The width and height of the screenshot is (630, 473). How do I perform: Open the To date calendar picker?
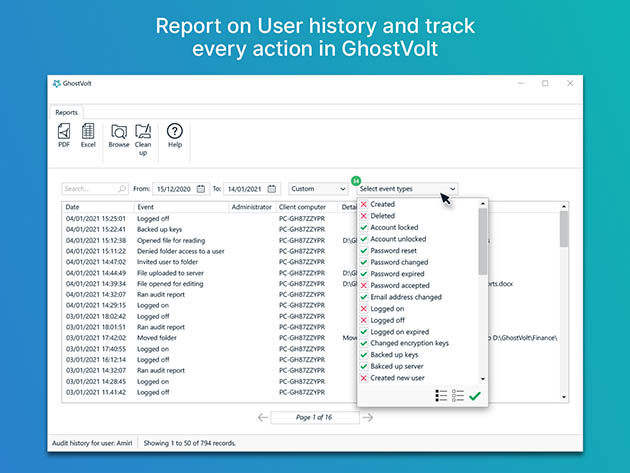pos(272,188)
